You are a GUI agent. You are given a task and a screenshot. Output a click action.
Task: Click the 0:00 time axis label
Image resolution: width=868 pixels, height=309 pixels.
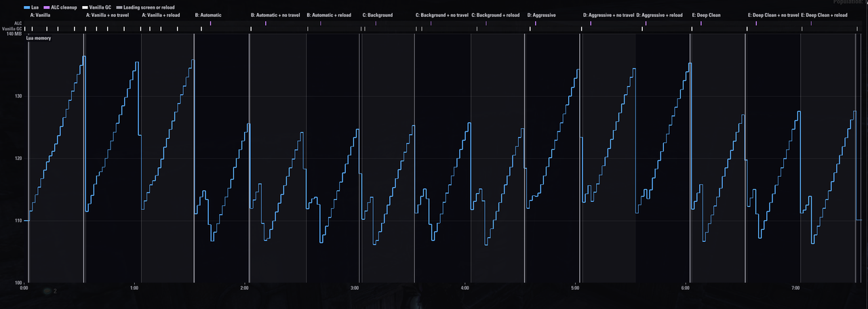tap(24, 288)
